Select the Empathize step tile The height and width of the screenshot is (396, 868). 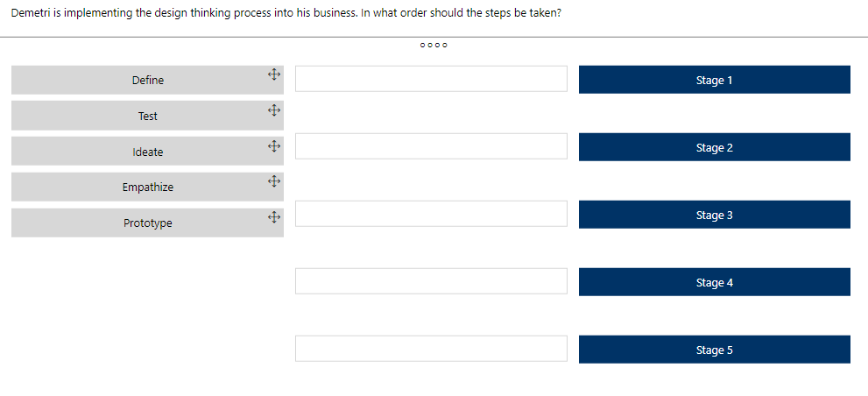pyautogui.click(x=147, y=187)
